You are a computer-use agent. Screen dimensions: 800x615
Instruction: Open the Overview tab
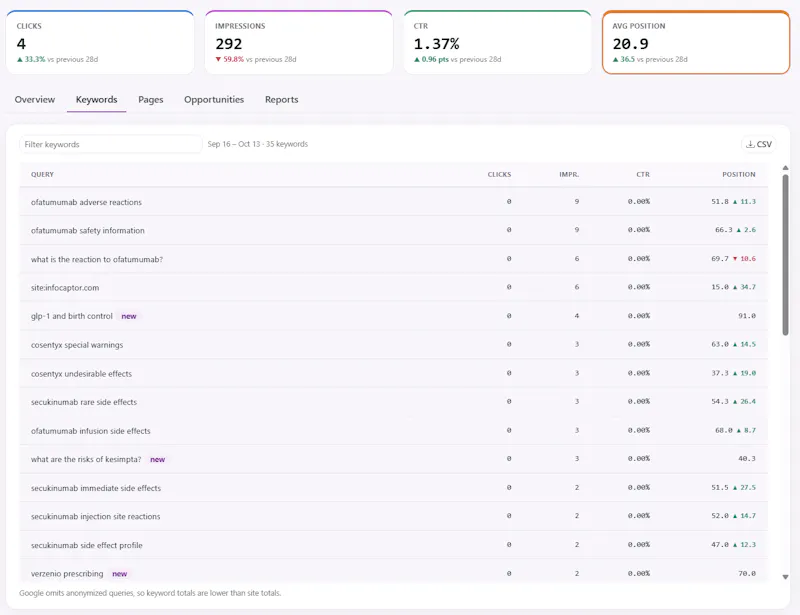click(35, 100)
